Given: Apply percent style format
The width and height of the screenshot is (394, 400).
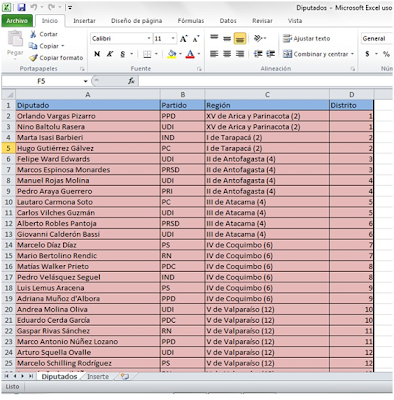Looking at the screenshot, I should click(386, 54).
